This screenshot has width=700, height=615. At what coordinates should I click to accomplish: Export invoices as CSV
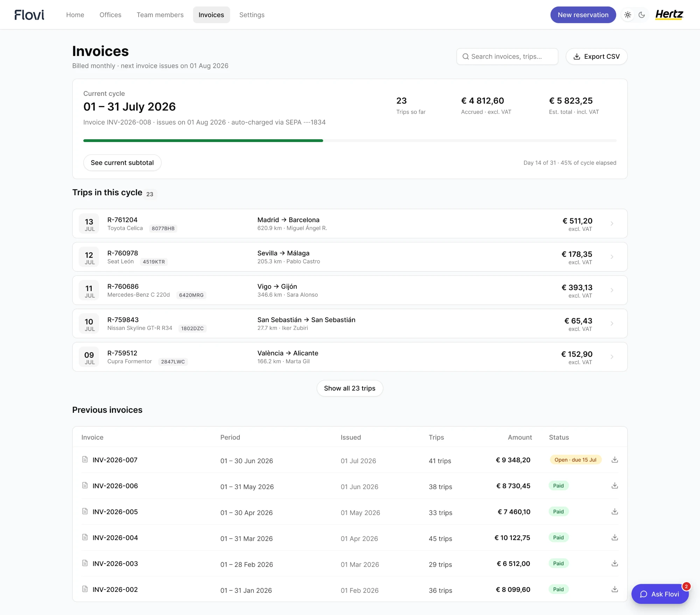click(x=596, y=57)
